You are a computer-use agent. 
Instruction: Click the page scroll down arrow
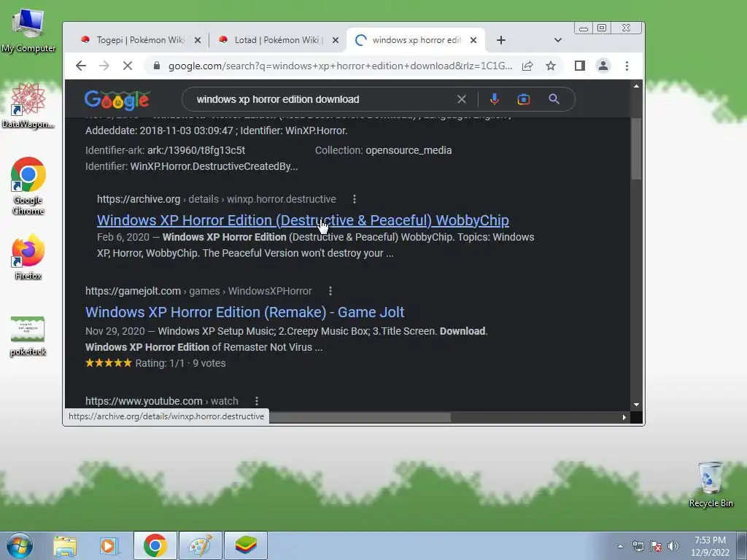(x=636, y=405)
